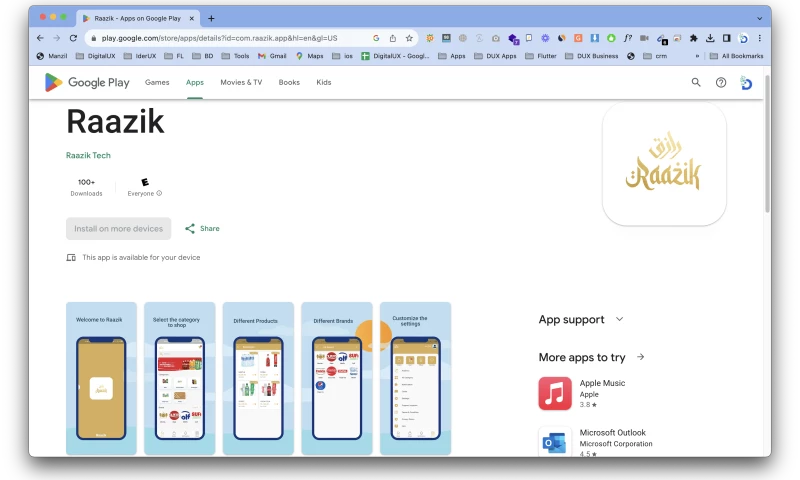Viewport: 800px width, 480px height.
Task: Go back in browser history
Action: tap(40, 38)
